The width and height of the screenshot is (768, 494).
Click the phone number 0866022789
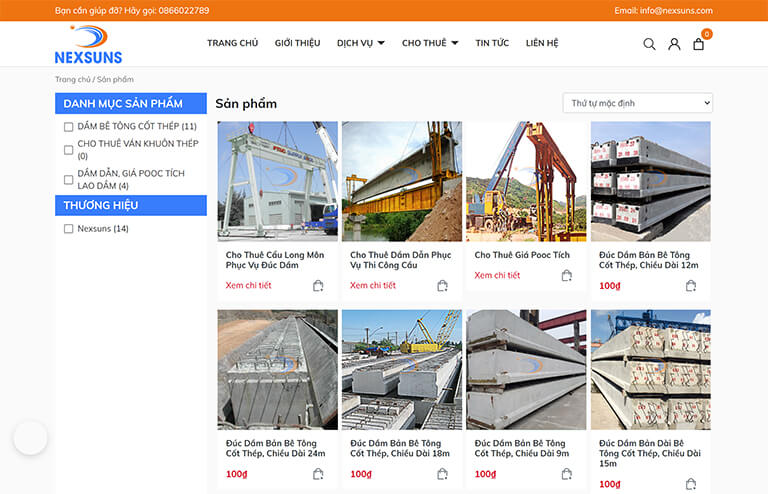coord(184,10)
